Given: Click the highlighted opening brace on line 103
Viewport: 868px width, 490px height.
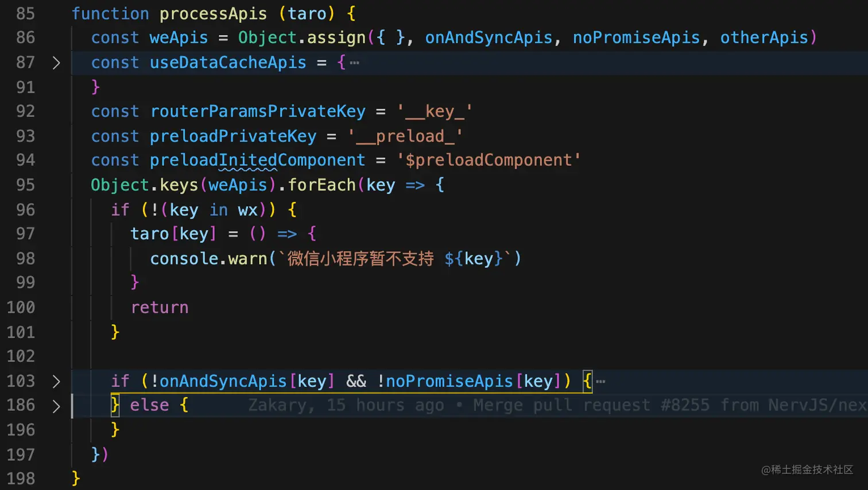Looking at the screenshot, I should 587,381.
